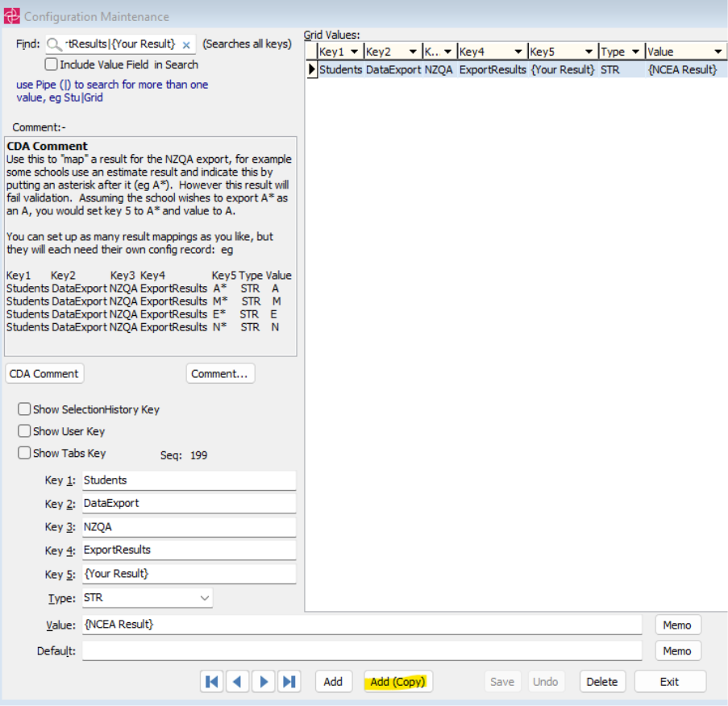The image size is (728, 706).
Task: Go to the next record
Action: tap(264, 681)
